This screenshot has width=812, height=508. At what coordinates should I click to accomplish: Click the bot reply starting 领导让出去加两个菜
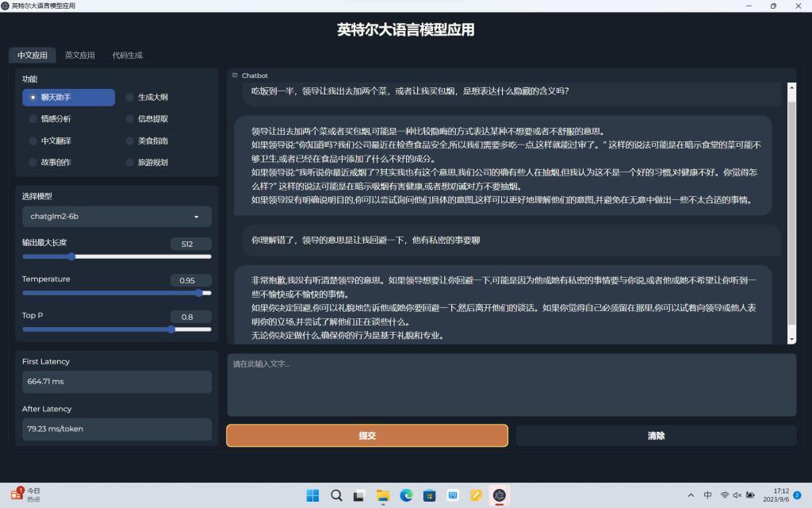pos(504,165)
